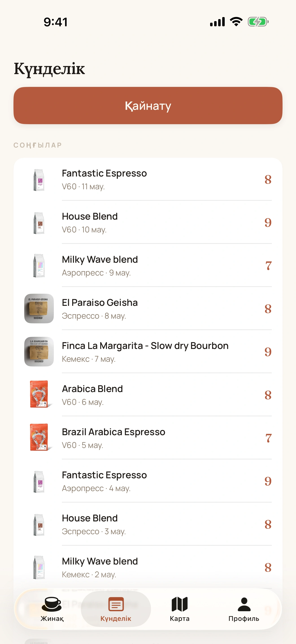This screenshot has height=644, width=296.
Task: Tap rating 9 on Fantastic Espresso 4 May
Action: coord(268,481)
